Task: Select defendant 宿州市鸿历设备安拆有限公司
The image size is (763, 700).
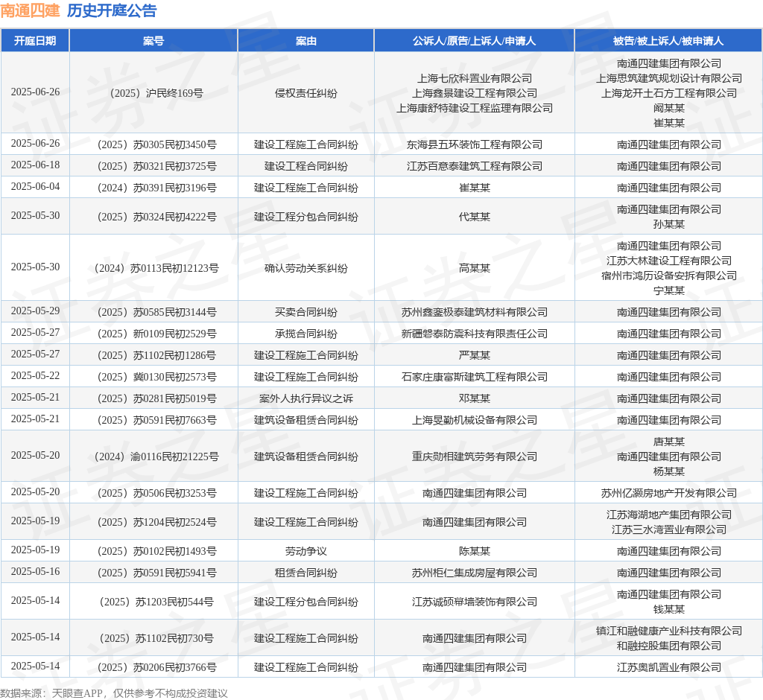Action: coord(669,276)
